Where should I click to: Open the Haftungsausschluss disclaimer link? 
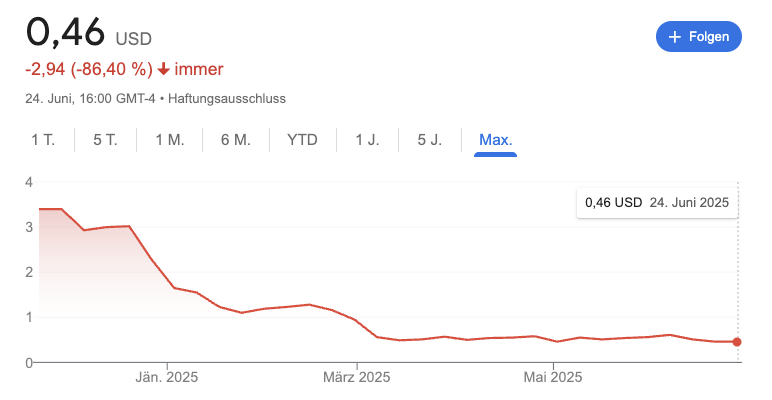coord(227,99)
